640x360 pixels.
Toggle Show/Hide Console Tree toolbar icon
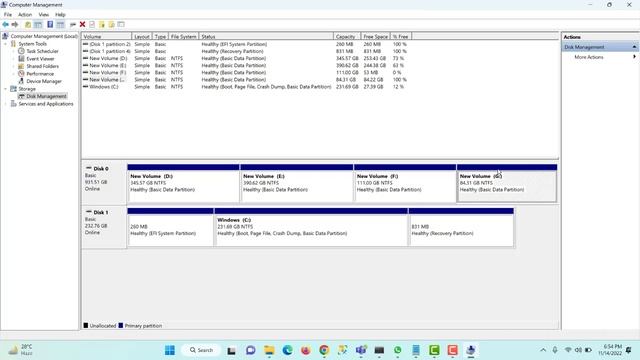click(38, 24)
